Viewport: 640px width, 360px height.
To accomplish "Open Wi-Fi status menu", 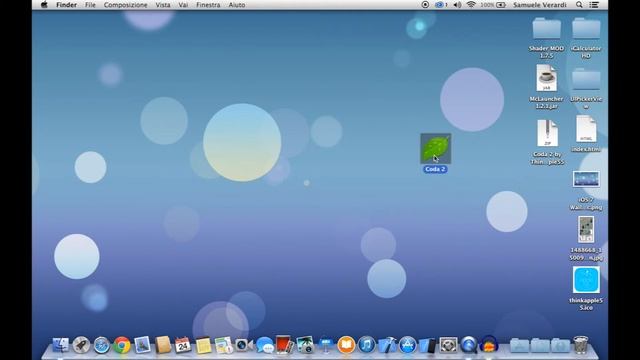I will [471, 5].
